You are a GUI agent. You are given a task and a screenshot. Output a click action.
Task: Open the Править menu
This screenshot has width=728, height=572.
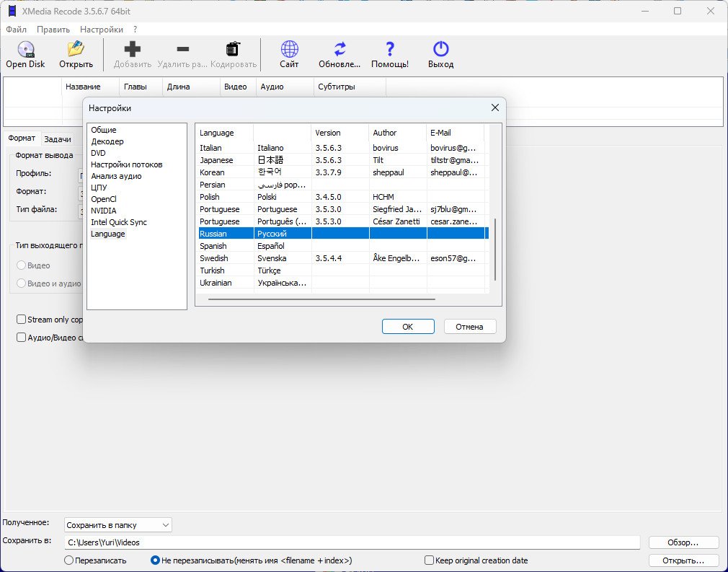pos(53,30)
